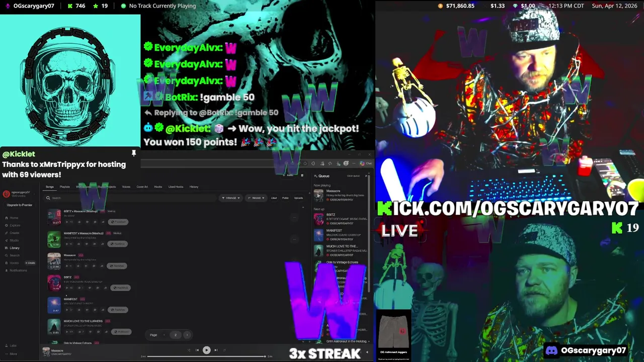Image resolution: width=644 pixels, height=362 pixels.
Task: Open more options for the MANIFEST x Massacre row
Action: [x=294, y=239]
